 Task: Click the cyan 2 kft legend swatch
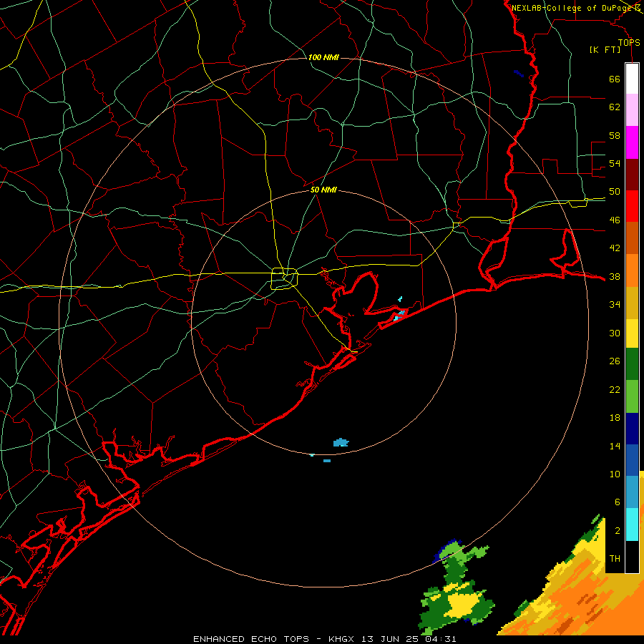[632, 525]
